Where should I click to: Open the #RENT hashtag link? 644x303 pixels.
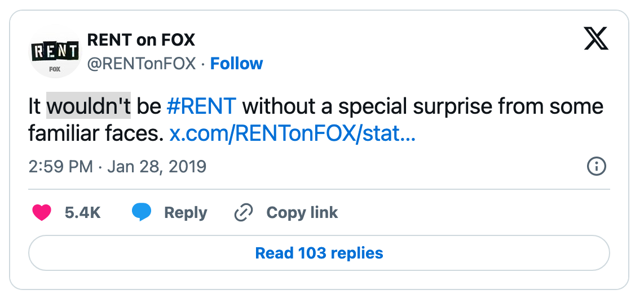tap(202, 106)
